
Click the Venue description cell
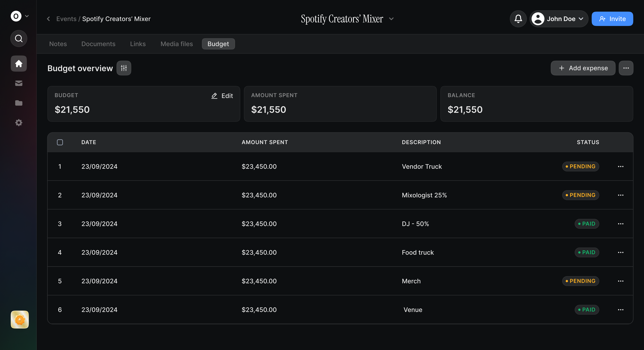pos(413,310)
